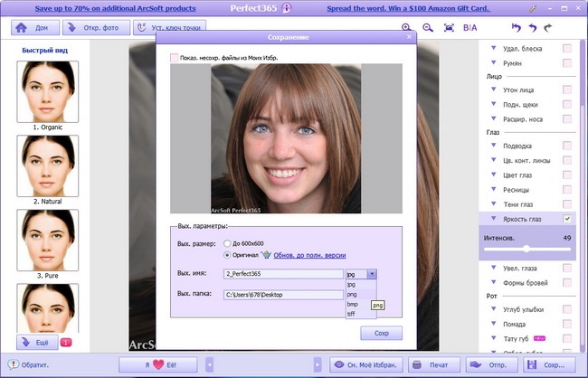Expand the Тени глаз option

click(x=494, y=203)
